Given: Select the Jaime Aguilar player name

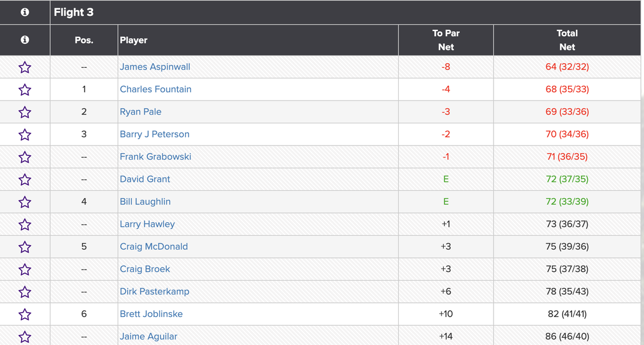Looking at the screenshot, I should 149,336.
